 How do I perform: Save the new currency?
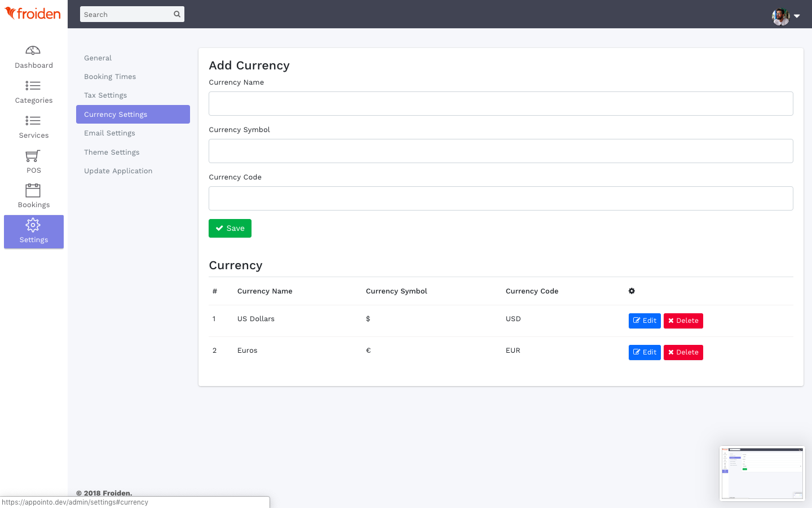(230, 229)
